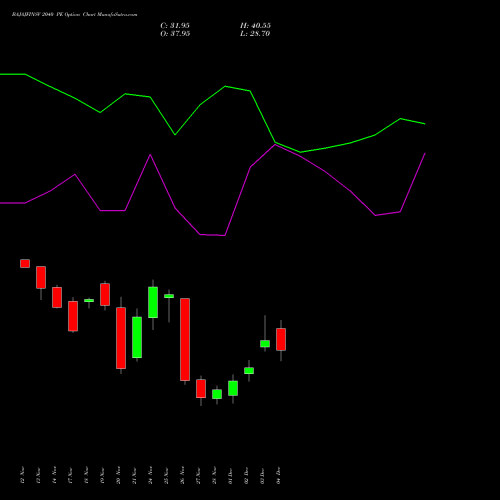The image size is (500, 500).
Task: Click the low value L: 28.70
Action: 255,34
